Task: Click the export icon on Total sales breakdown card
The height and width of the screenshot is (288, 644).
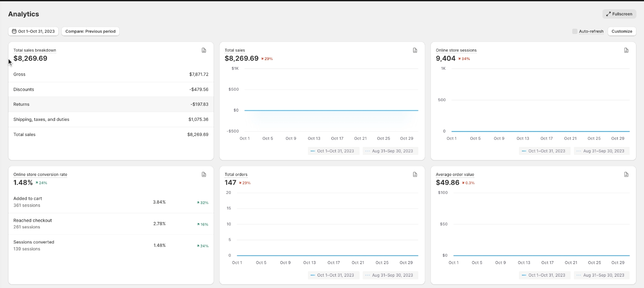Action: pyautogui.click(x=204, y=50)
